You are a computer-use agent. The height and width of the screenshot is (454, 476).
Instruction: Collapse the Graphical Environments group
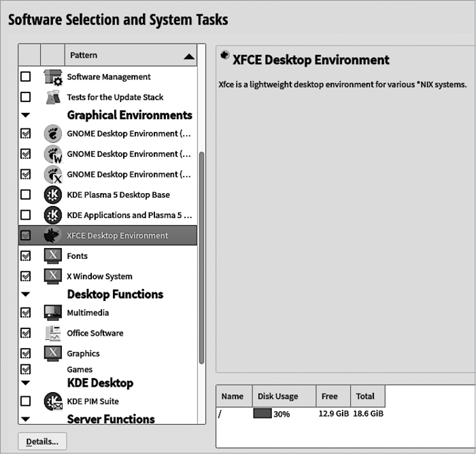pos(26,116)
